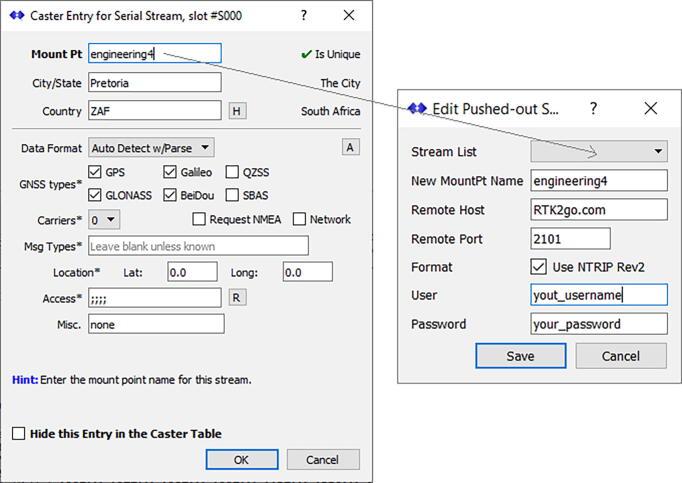Click the R button next to Access field

(x=237, y=298)
